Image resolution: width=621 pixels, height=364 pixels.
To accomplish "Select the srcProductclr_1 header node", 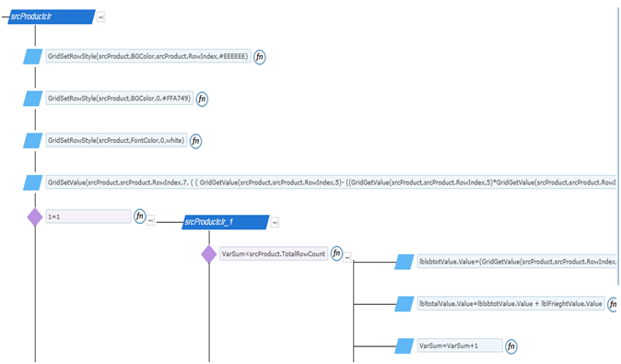I will 226,222.
